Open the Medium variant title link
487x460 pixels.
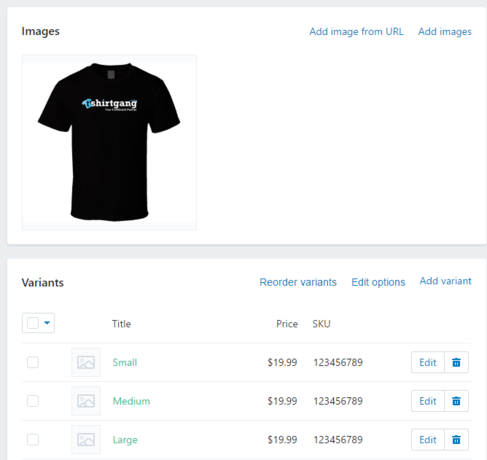(x=131, y=401)
